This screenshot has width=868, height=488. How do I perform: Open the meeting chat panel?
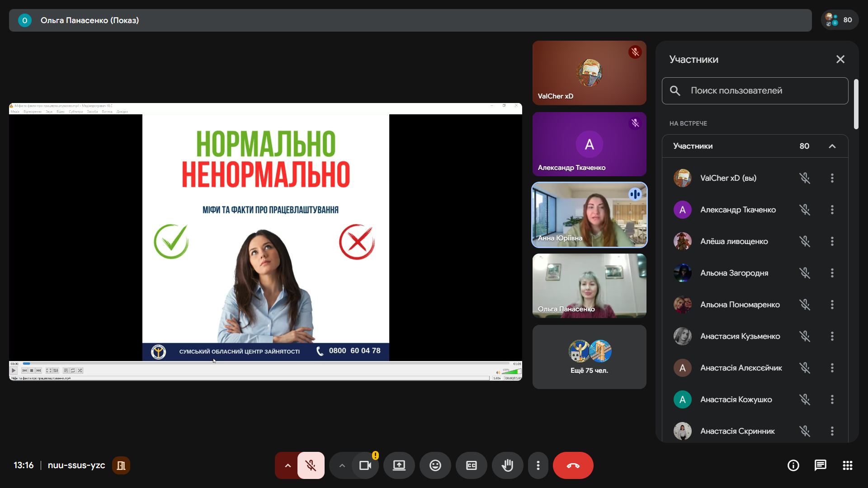coord(820,465)
